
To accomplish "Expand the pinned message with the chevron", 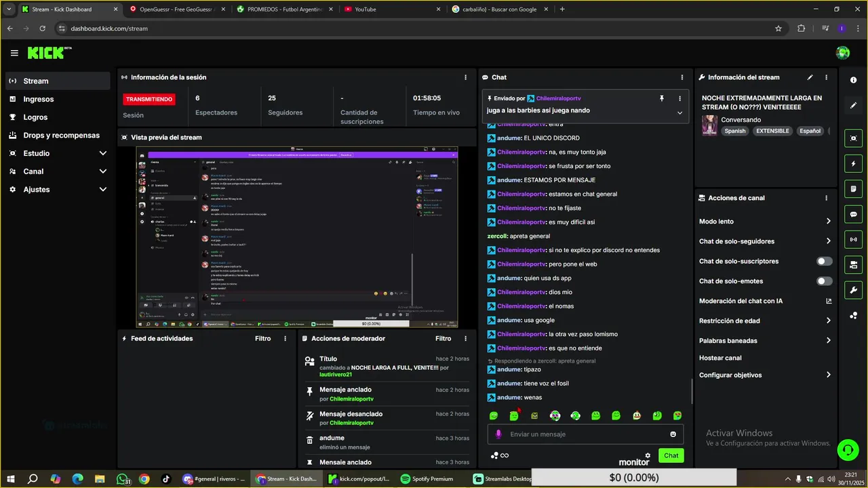I will pos(679,113).
